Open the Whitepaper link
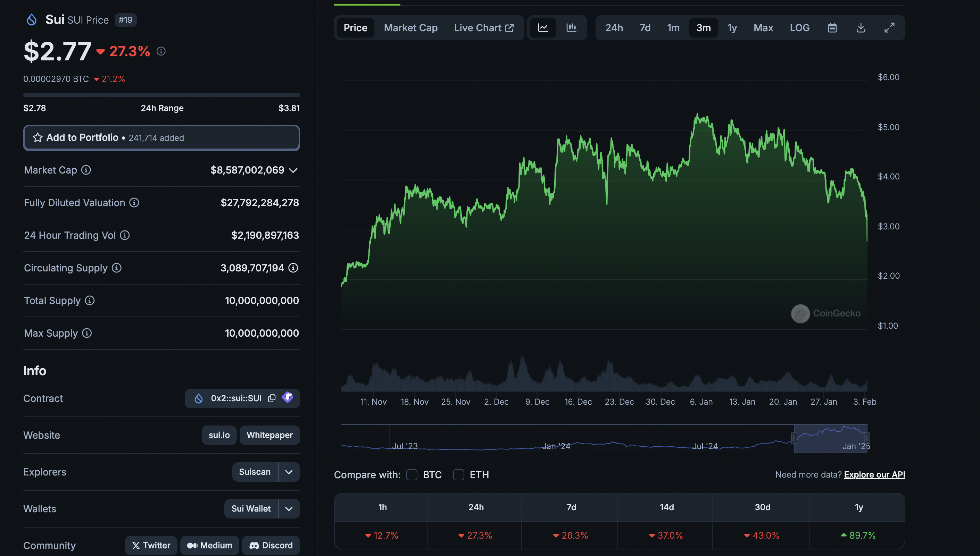Screen dimensions: 980x556 (x=270, y=435)
